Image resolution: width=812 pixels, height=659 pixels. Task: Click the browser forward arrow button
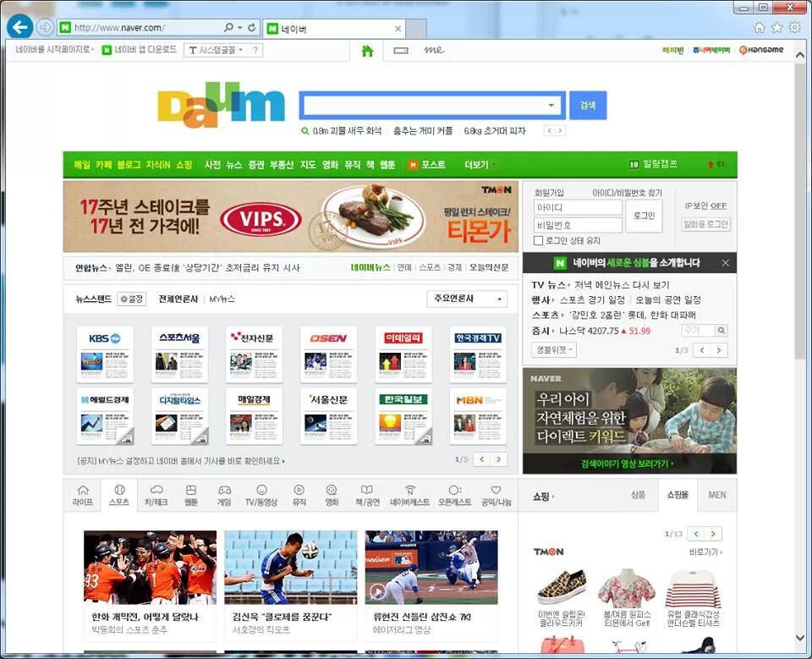[45, 27]
